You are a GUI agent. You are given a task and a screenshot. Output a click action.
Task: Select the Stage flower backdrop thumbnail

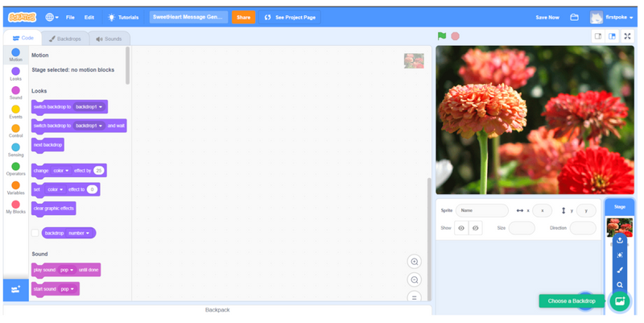coord(619,227)
